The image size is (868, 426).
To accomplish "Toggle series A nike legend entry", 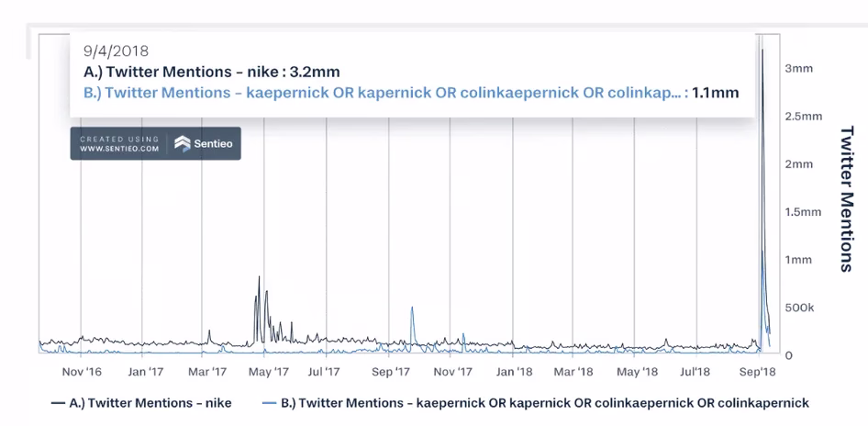I will tap(141, 403).
